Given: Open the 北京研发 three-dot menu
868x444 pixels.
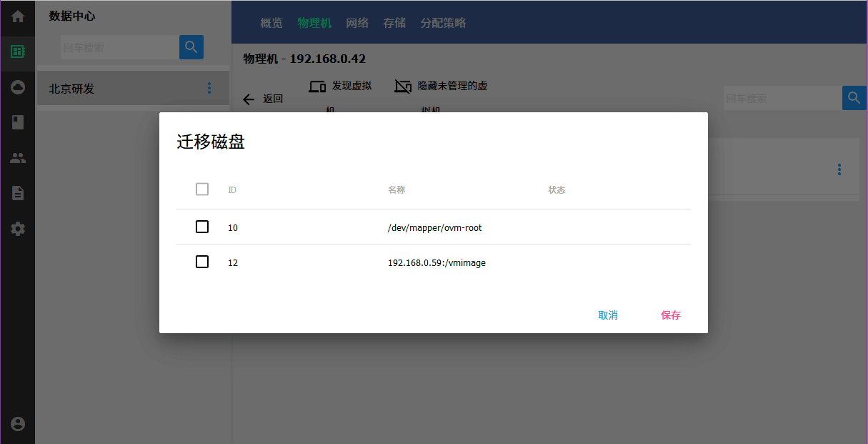Looking at the screenshot, I should point(209,88).
